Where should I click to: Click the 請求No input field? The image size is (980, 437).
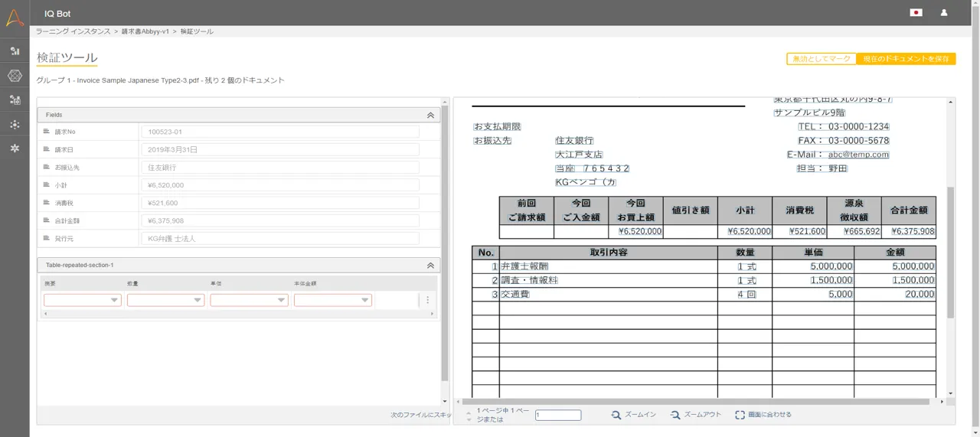tap(279, 132)
